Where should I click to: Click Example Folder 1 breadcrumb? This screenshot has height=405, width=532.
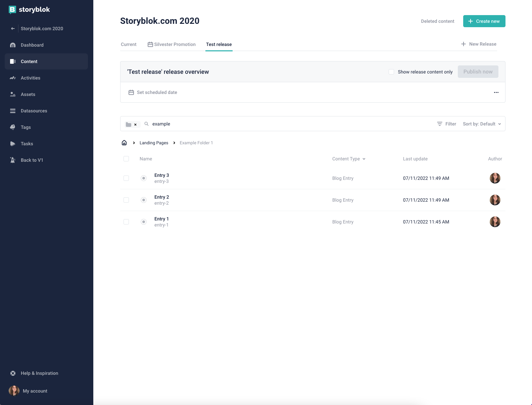pos(196,143)
